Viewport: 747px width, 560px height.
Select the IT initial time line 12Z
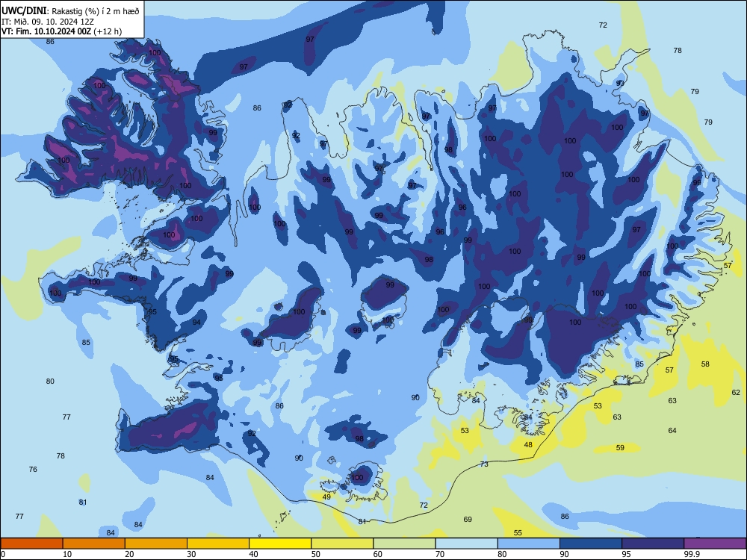48,22
